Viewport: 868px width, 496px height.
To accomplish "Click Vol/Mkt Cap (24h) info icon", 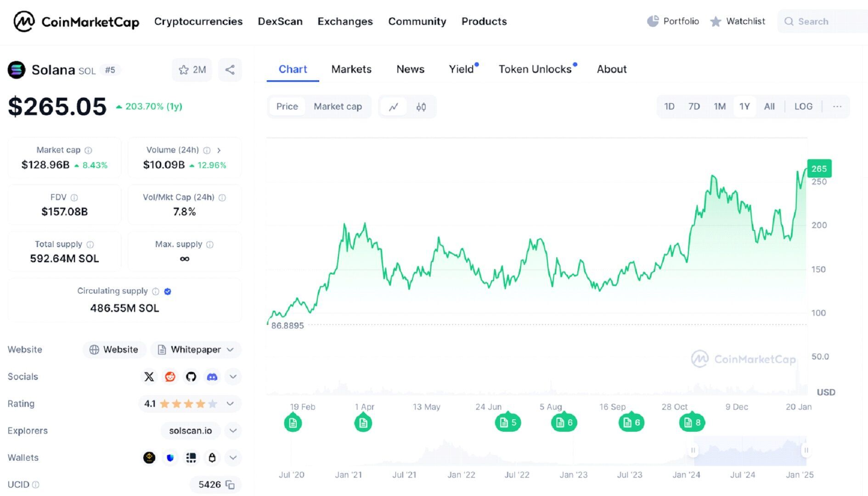I will [222, 197].
